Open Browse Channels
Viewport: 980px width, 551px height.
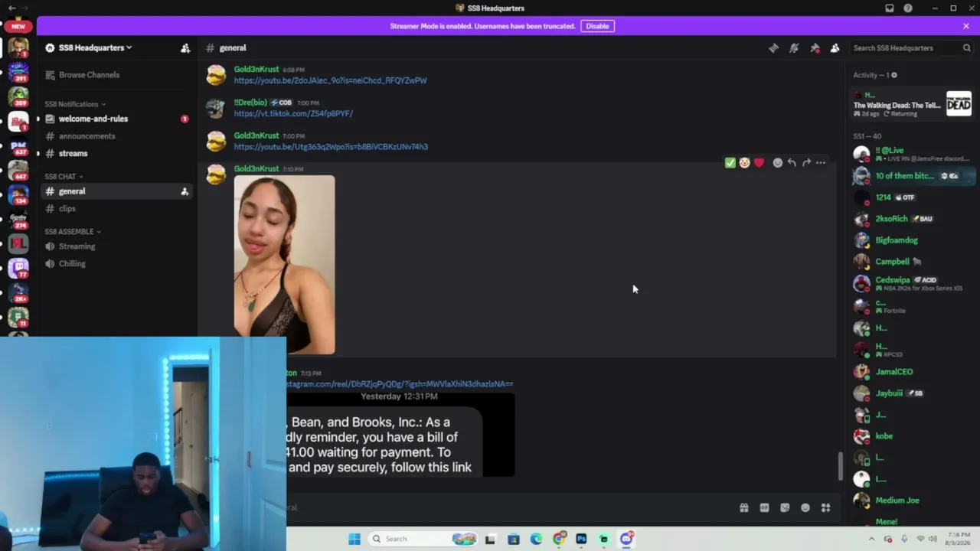116,75
